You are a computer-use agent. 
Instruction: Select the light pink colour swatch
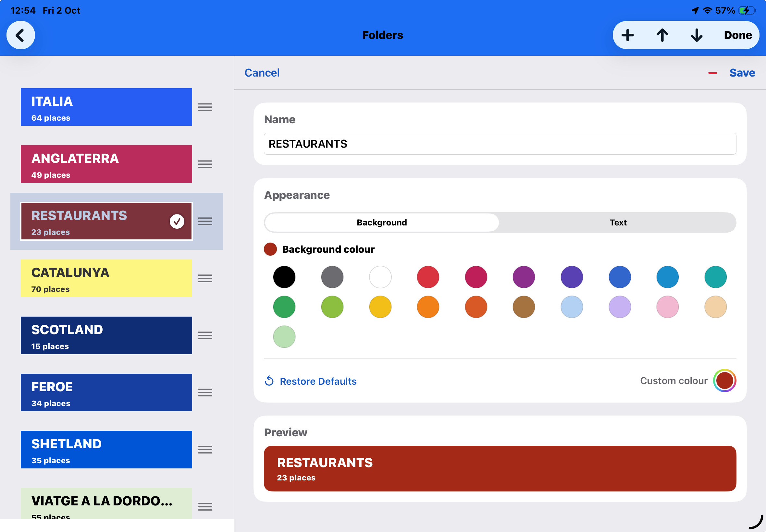click(x=667, y=307)
